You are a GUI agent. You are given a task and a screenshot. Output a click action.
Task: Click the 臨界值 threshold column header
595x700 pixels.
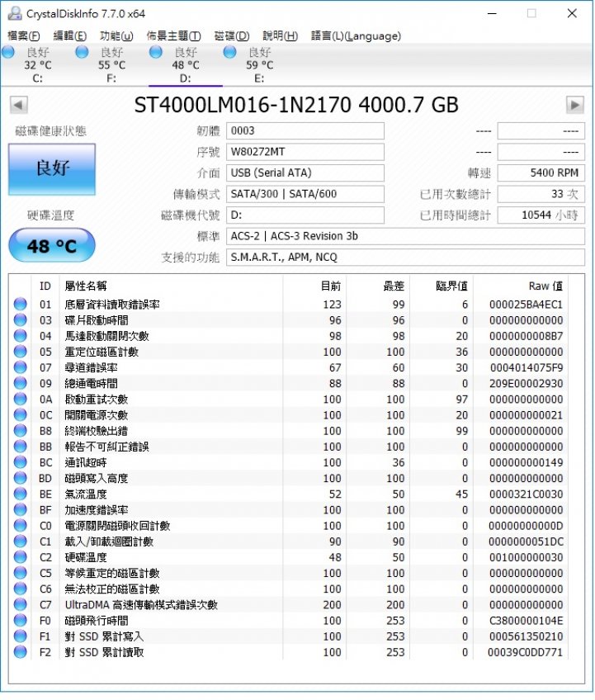point(442,286)
